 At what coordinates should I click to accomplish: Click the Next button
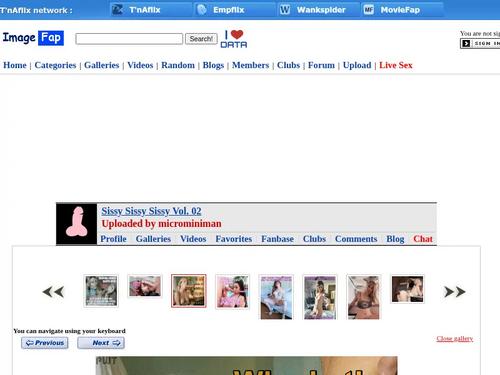[x=101, y=343]
